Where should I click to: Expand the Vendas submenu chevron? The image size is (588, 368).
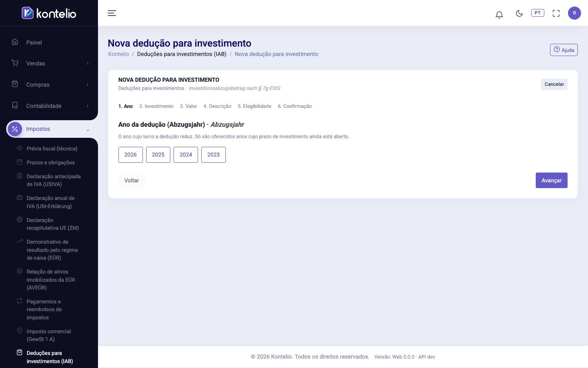pyautogui.click(x=87, y=63)
